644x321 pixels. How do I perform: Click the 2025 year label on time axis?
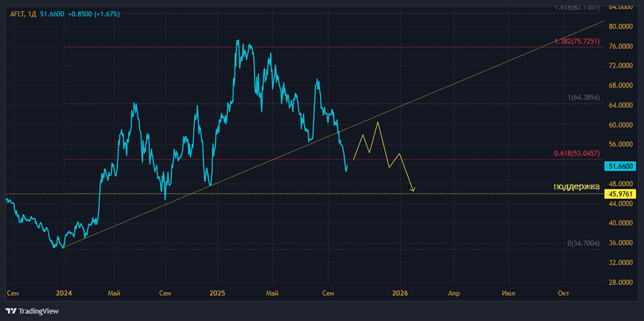coord(217,293)
